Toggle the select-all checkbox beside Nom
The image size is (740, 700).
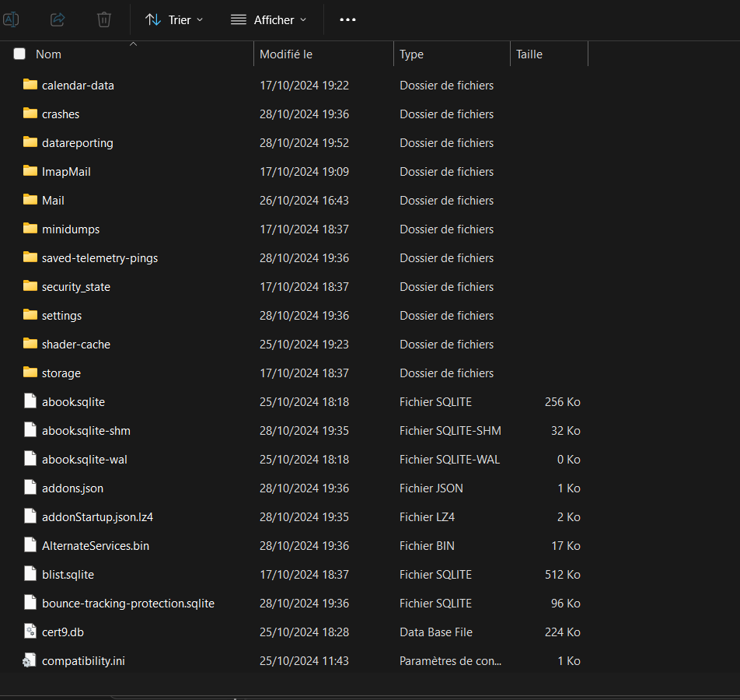19,54
